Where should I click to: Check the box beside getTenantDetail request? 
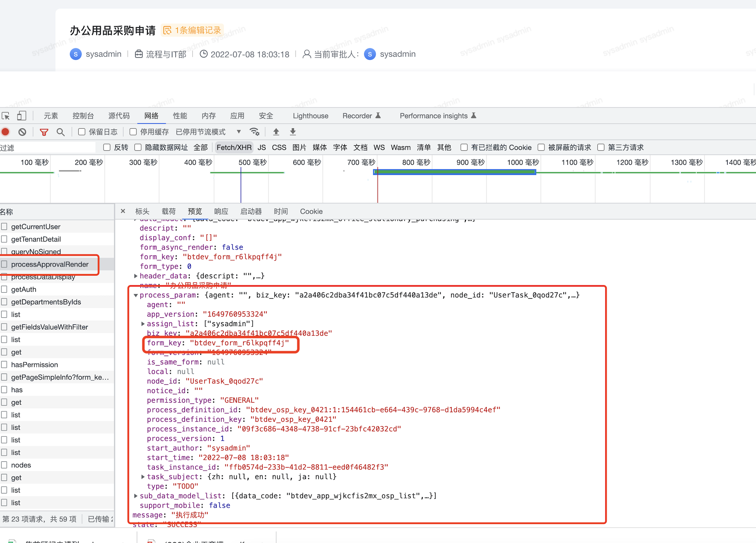point(4,239)
